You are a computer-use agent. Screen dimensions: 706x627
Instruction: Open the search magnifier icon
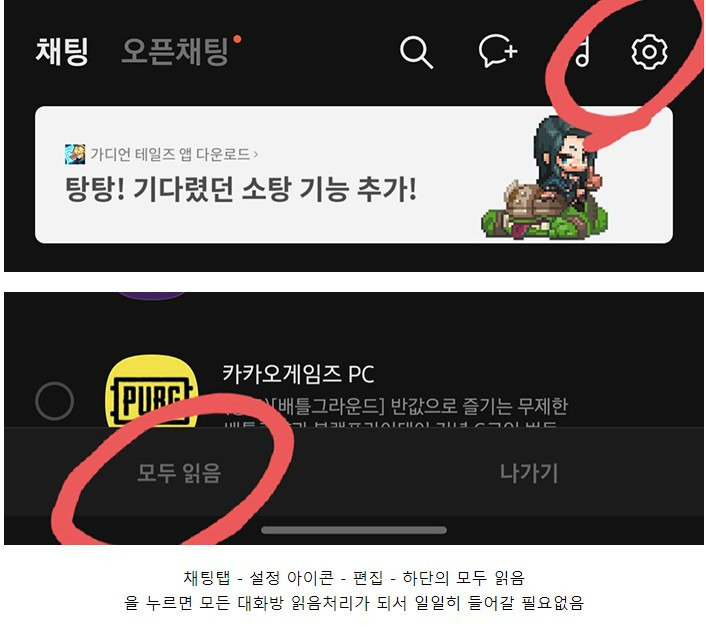[416, 52]
